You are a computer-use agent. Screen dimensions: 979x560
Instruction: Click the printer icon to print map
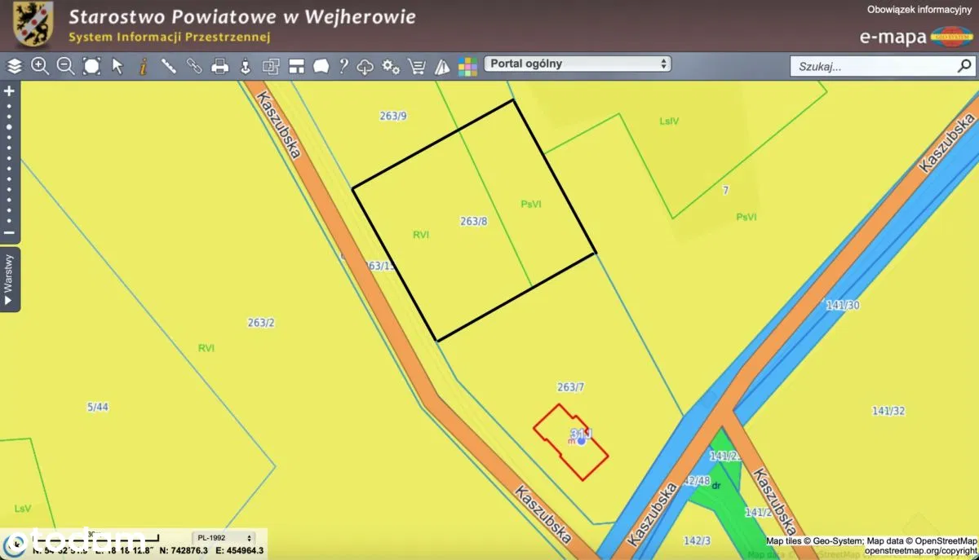click(220, 67)
